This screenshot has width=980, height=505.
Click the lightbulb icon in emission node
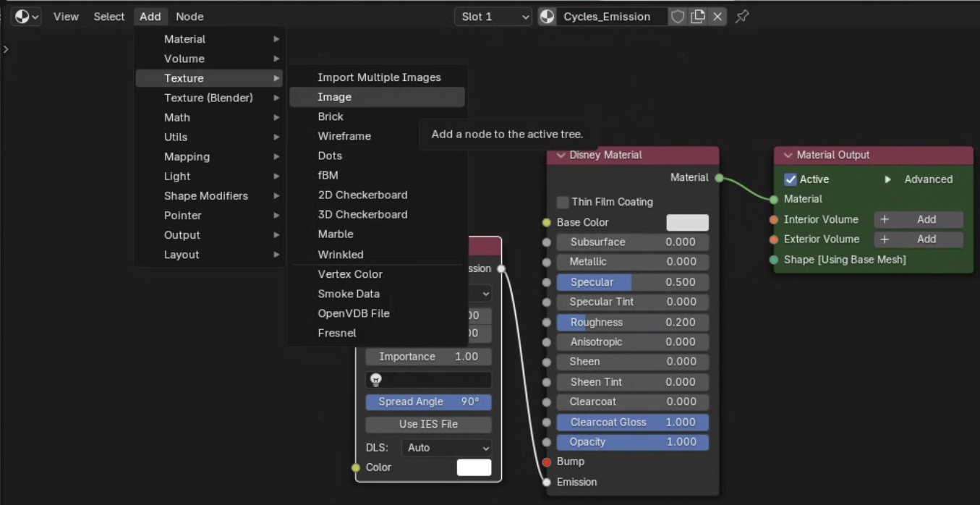[375, 380]
